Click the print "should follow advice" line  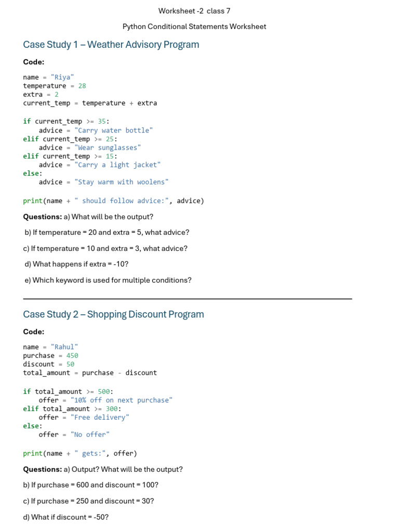tap(114, 201)
